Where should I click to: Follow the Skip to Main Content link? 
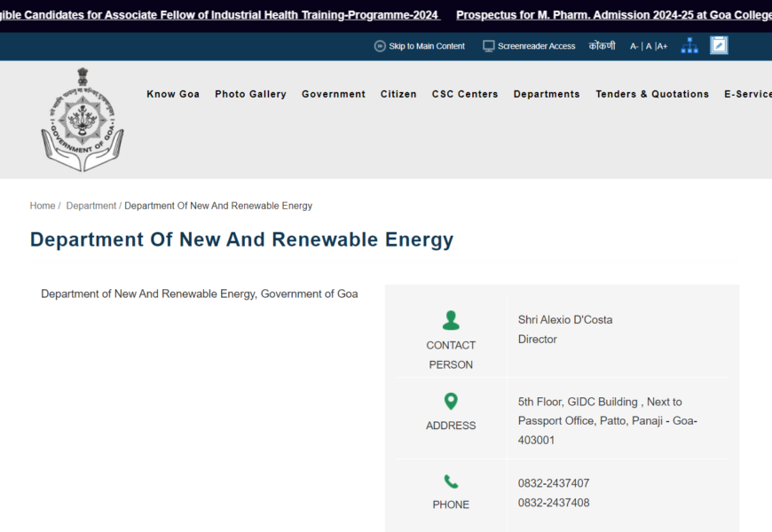click(427, 46)
